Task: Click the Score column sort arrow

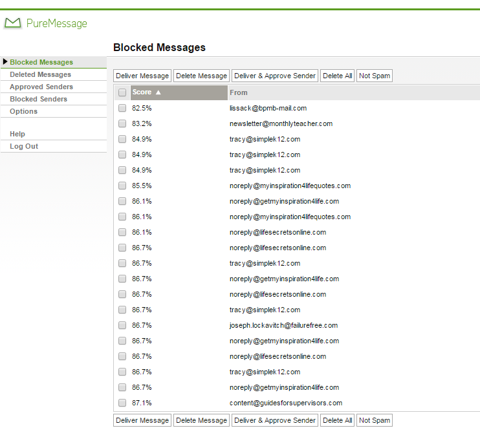Action: [x=158, y=92]
